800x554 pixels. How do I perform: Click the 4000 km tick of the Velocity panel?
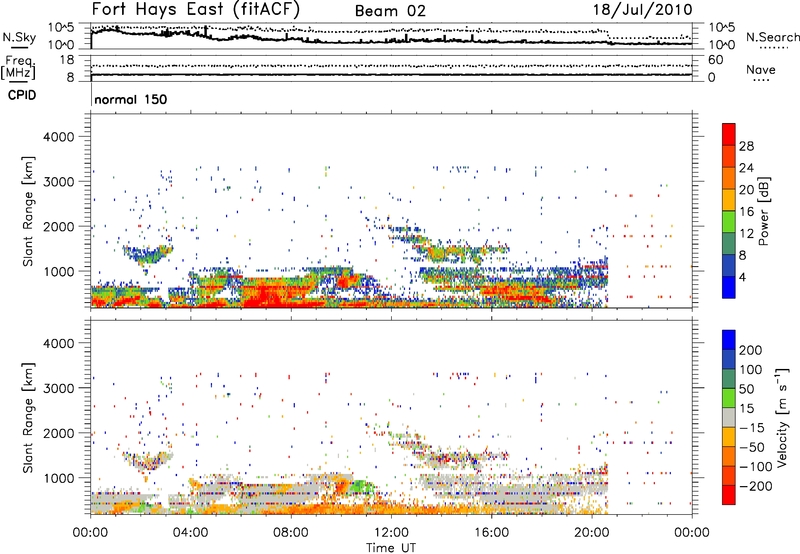58,343
